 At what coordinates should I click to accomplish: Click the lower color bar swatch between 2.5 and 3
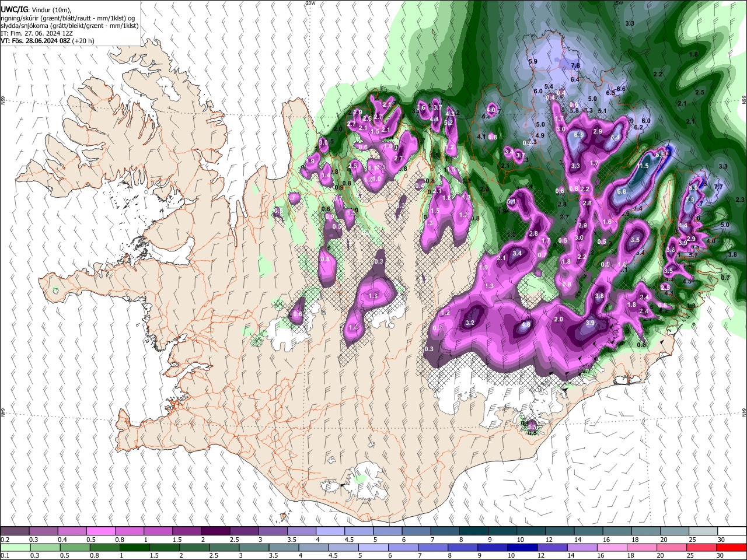(224, 547)
